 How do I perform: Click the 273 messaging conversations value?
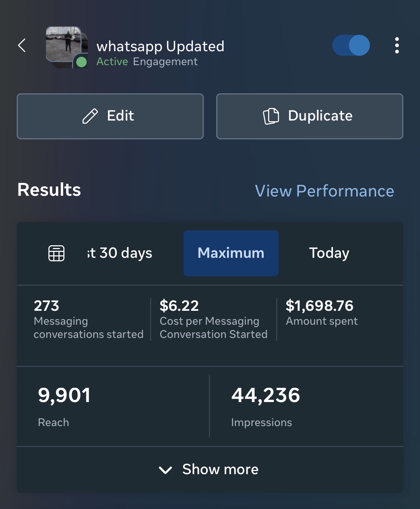click(46, 306)
